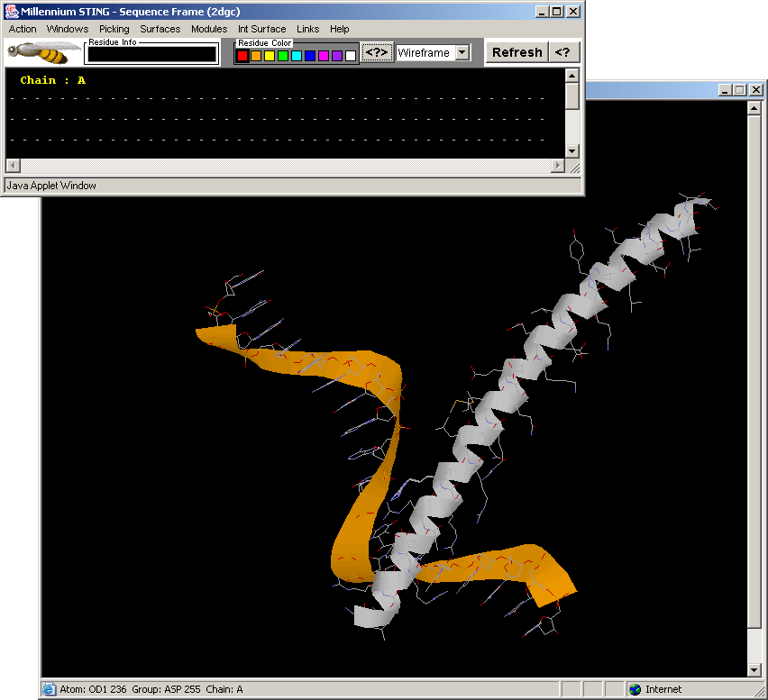The image size is (768, 700).
Task: Select the orange residue color swatch
Action: 256,56
